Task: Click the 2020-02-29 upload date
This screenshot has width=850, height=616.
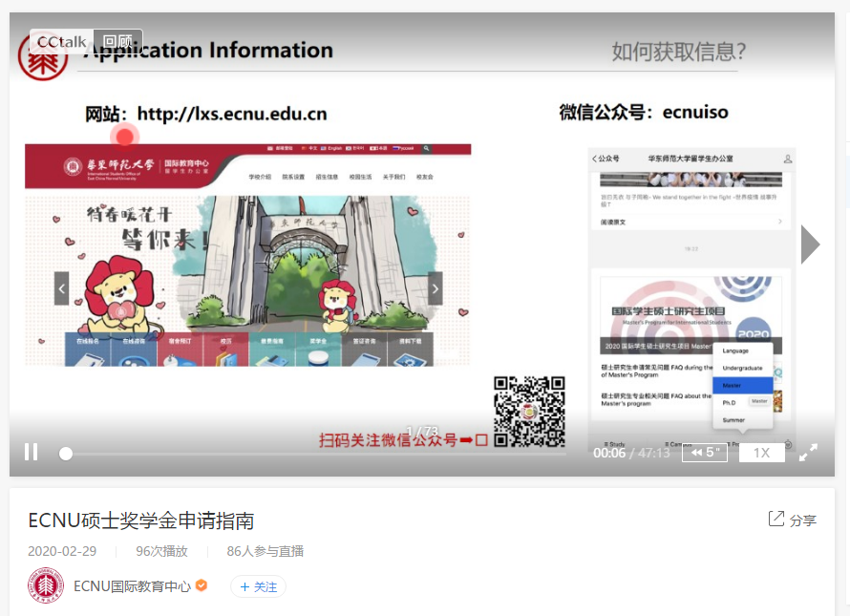Action: 62,551
